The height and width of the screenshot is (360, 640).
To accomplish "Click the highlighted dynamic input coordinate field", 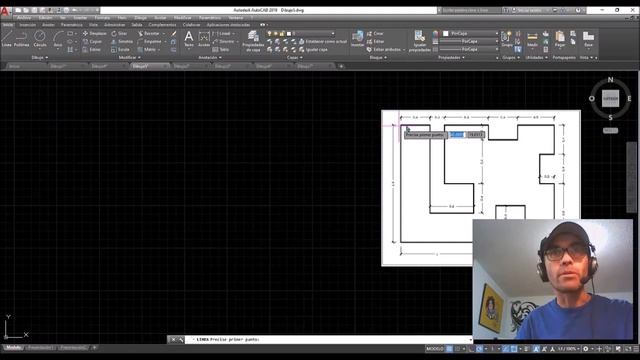I will (x=457, y=135).
